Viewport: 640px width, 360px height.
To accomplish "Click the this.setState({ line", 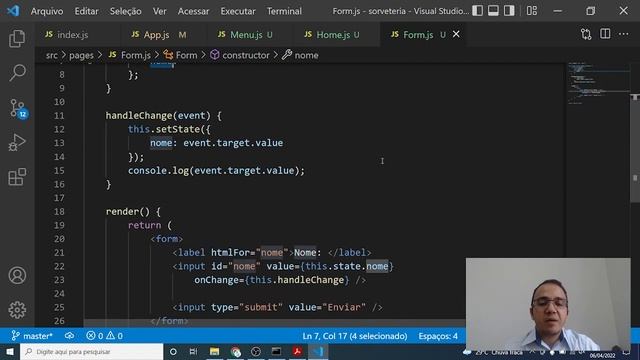I will (169, 129).
